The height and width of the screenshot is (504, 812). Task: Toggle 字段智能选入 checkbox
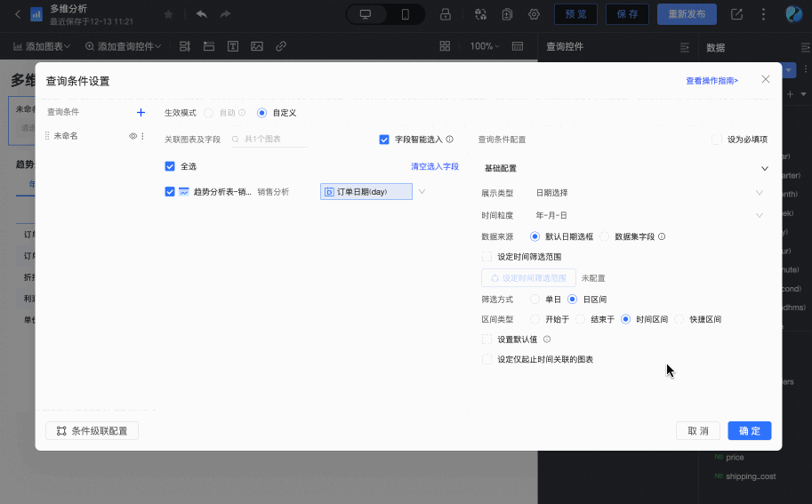point(384,140)
